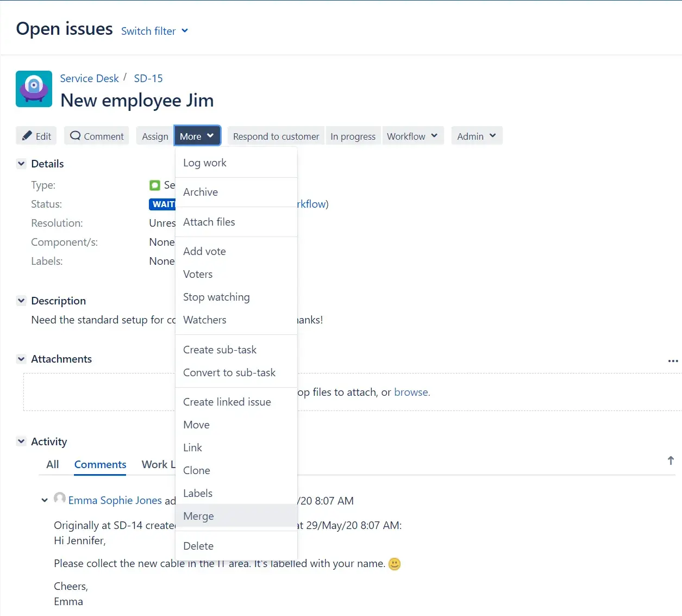Click the Comment speech bubble button
This screenshot has height=616, width=682.
tap(97, 136)
